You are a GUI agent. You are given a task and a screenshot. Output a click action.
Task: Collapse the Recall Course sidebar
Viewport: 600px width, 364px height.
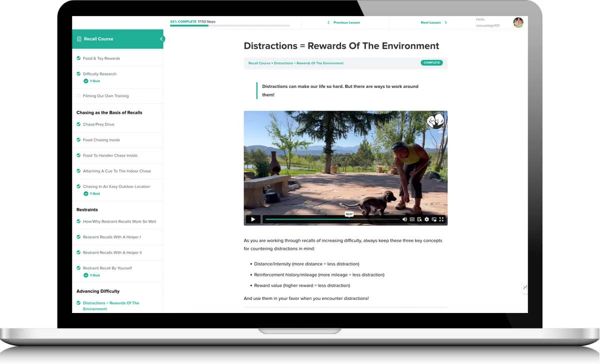pos(161,38)
